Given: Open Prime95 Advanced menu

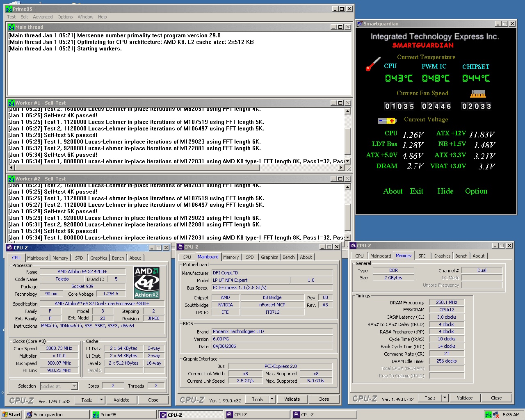Looking at the screenshot, I should pos(43,17).
